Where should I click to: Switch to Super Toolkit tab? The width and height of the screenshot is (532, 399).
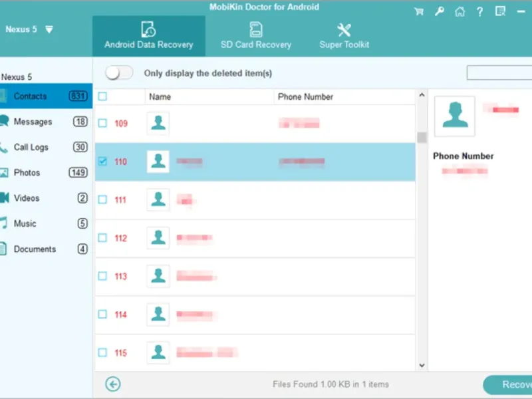tap(344, 36)
